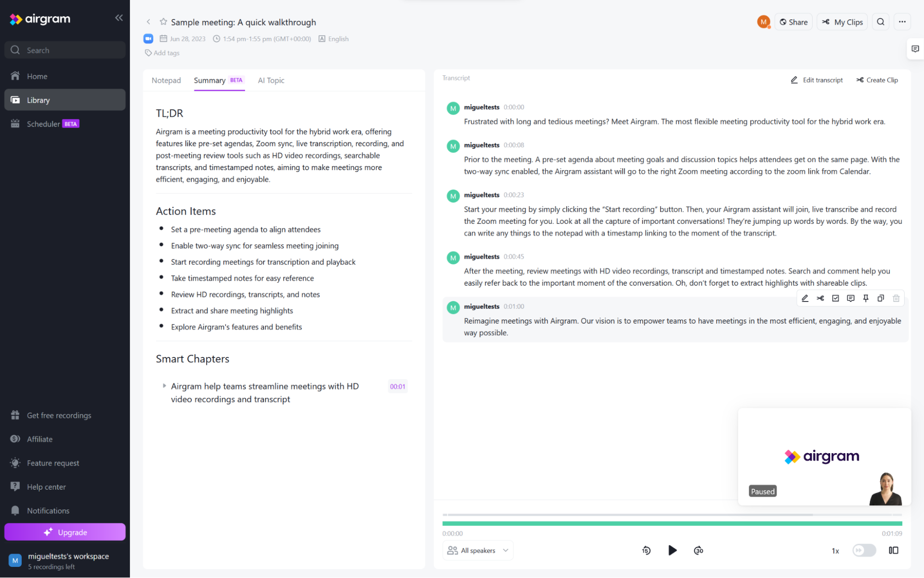Click action item 'Take timestamped notes for easy reference'
The image size is (924, 578).
pos(242,278)
